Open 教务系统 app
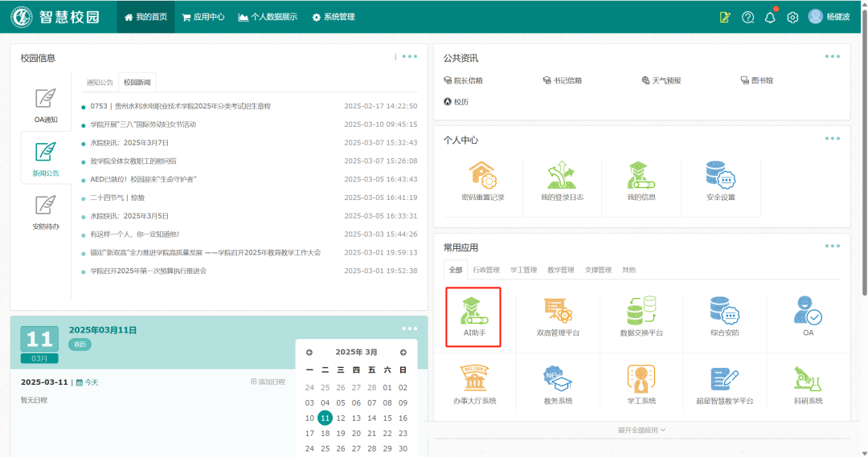The width and height of the screenshot is (868, 457). coord(558,385)
